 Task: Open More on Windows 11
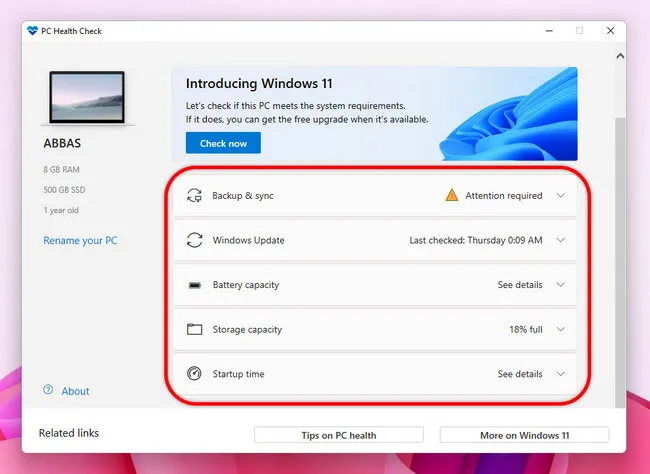(x=524, y=434)
